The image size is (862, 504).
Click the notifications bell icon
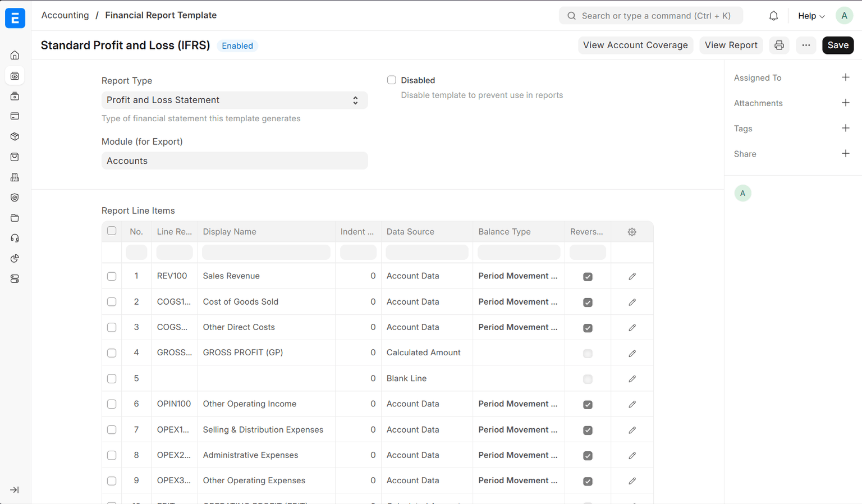coord(773,16)
